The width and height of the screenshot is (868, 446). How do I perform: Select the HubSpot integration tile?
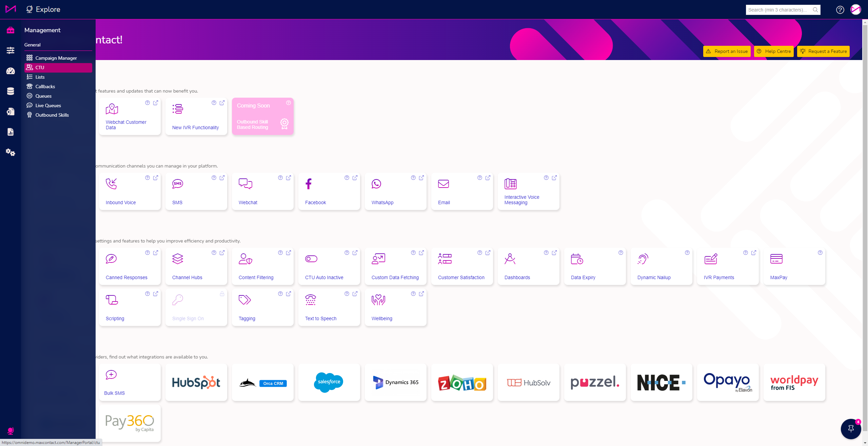coord(196,383)
